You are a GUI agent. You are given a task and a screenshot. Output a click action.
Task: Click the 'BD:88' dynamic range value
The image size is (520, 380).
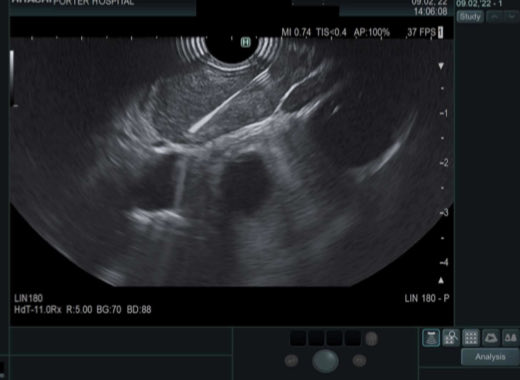point(139,310)
